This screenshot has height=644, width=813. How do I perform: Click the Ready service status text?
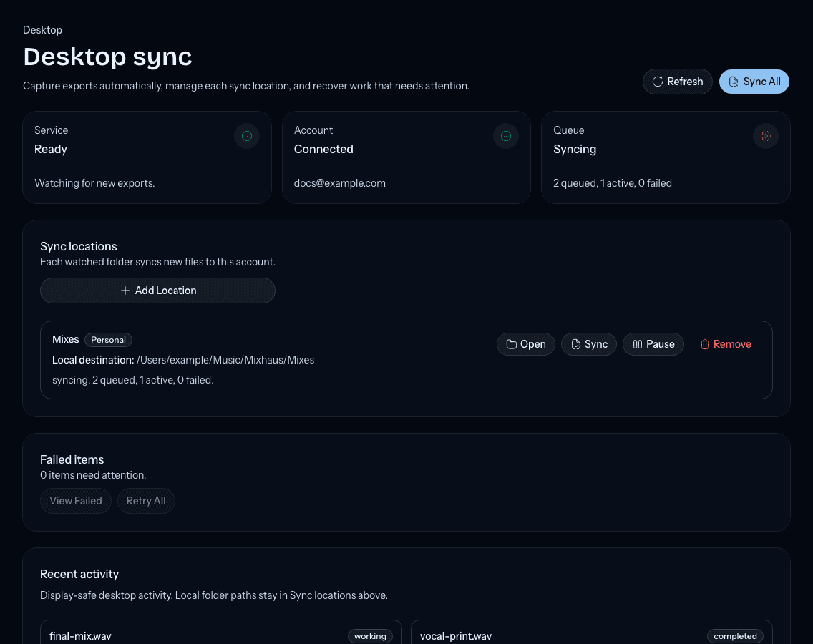click(x=51, y=150)
